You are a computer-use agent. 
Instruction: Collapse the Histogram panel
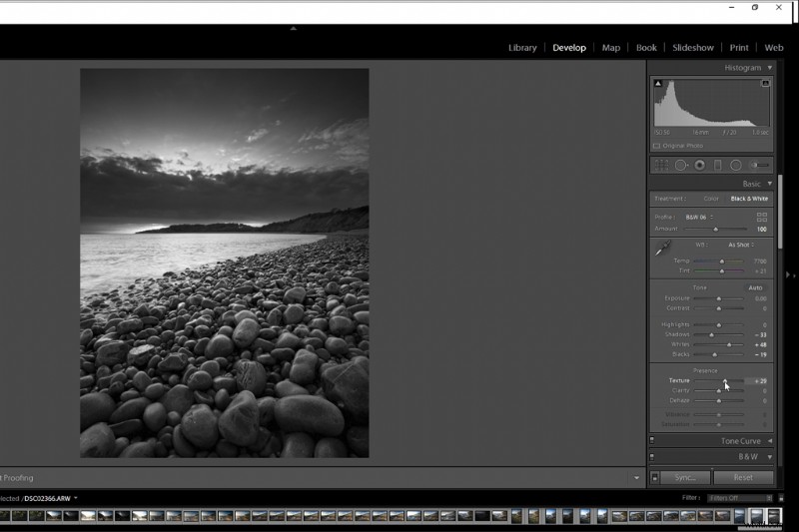[x=770, y=68]
